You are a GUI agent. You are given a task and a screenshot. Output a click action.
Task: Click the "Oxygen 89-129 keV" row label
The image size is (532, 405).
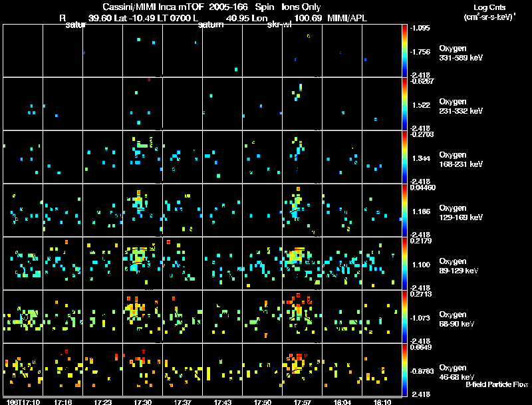pyautogui.click(x=459, y=266)
